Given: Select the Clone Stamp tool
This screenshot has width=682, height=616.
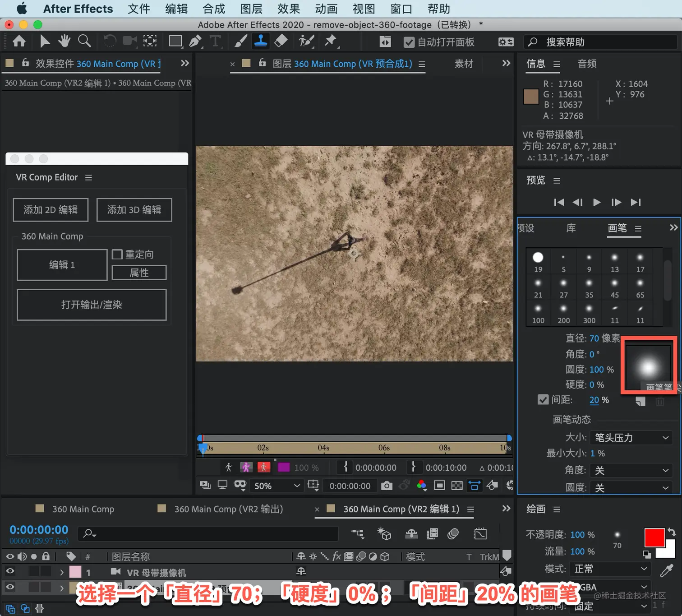Looking at the screenshot, I should pos(261,42).
